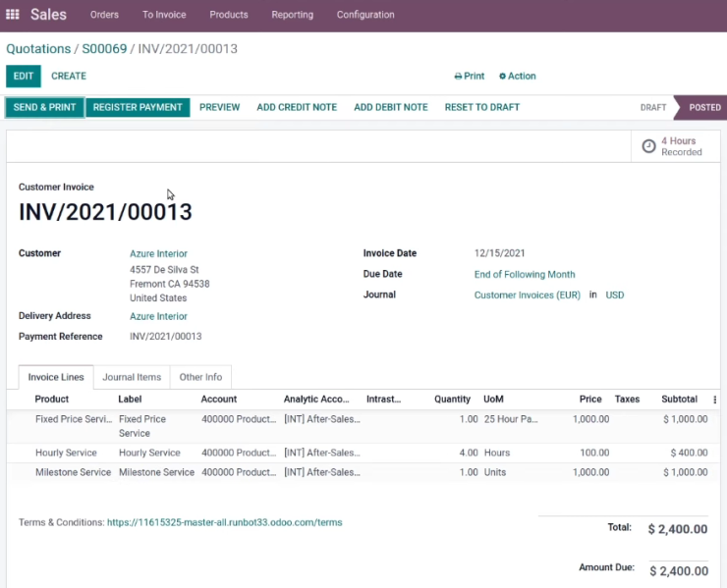The height and width of the screenshot is (588, 727).
Task: Click the Label column header
Action: point(130,400)
